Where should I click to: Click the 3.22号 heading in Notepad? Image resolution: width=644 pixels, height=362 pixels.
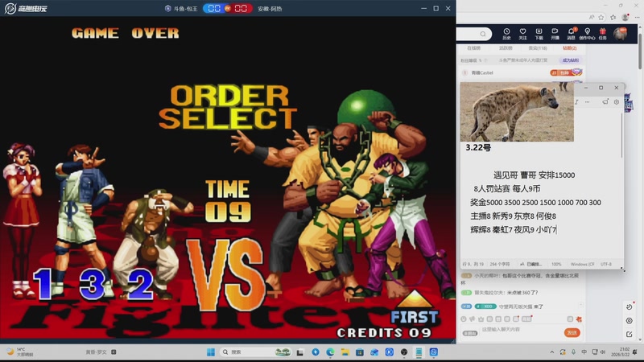tap(478, 148)
